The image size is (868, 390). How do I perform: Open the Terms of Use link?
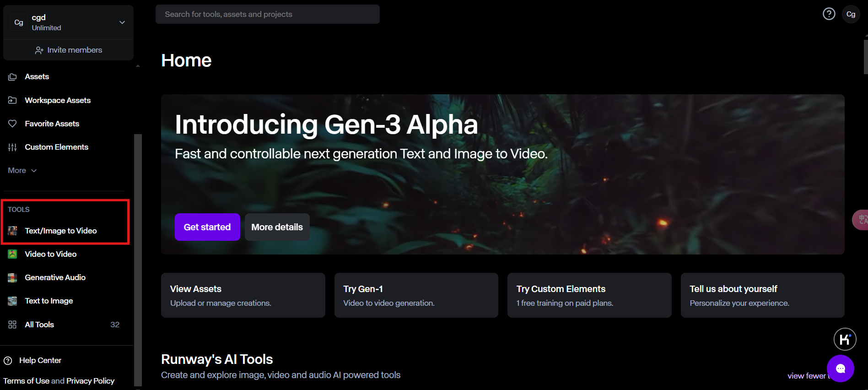click(26, 381)
